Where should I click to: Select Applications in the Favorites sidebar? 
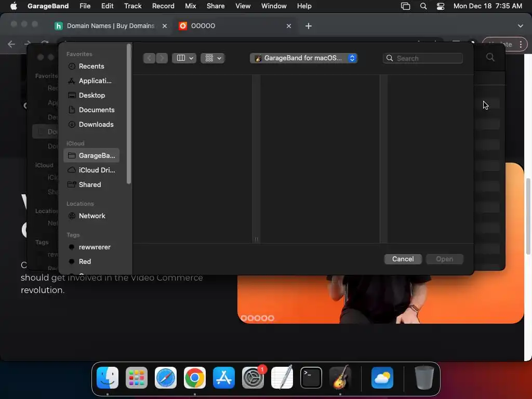[x=91, y=81]
